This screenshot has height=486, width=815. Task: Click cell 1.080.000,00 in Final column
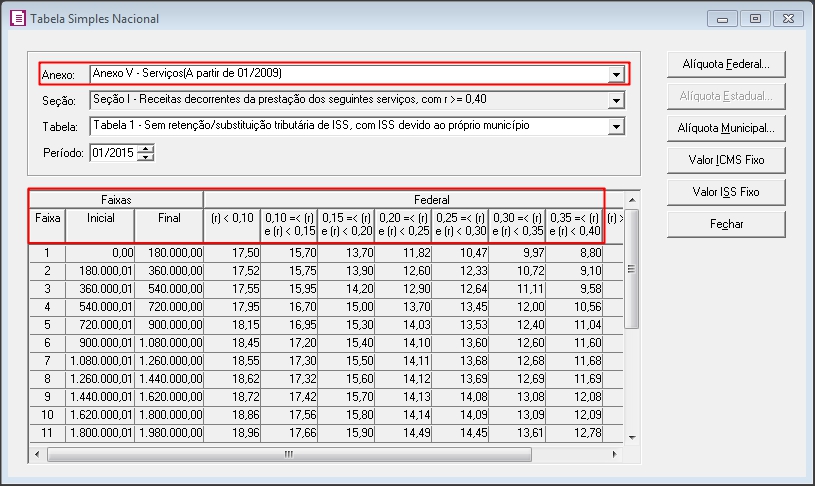click(169, 343)
